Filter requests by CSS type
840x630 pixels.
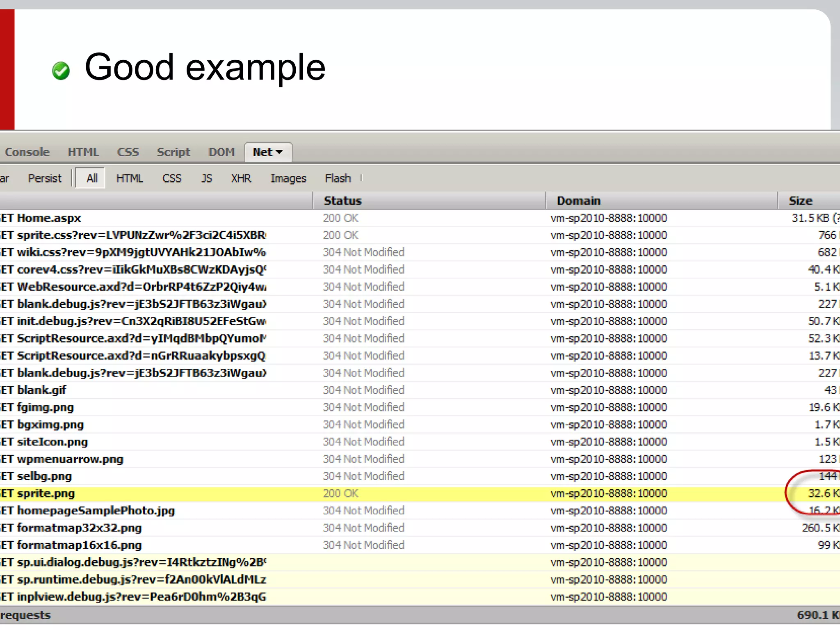click(171, 178)
